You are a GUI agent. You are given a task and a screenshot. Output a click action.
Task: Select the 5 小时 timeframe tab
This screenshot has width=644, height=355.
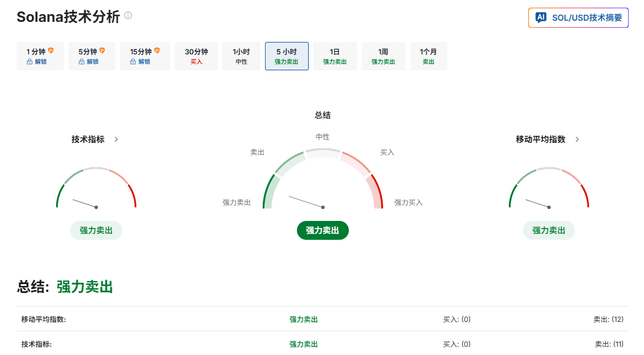pyautogui.click(x=287, y=56)
